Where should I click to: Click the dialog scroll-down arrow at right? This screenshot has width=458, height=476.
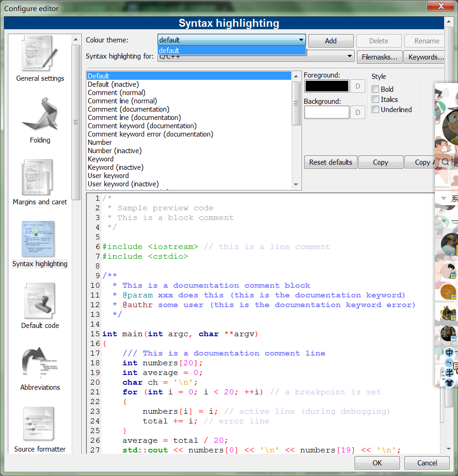[449, 449]
